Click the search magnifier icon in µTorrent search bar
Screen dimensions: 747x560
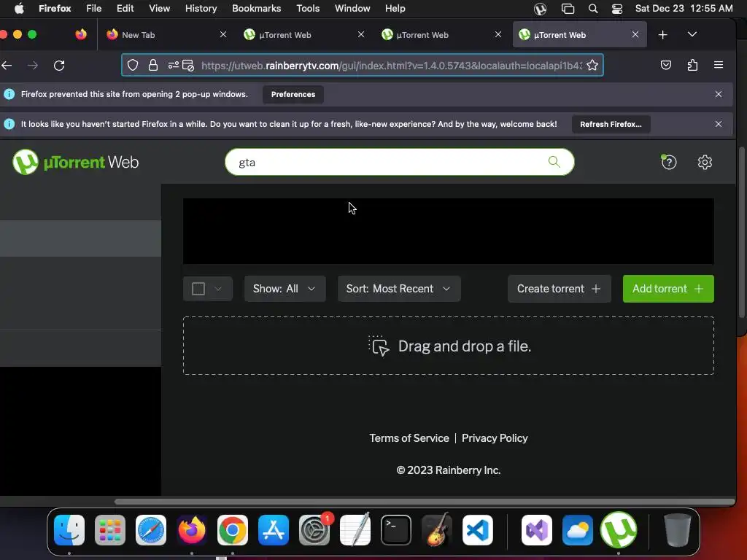pyautogui.click(x=554, y=162)
